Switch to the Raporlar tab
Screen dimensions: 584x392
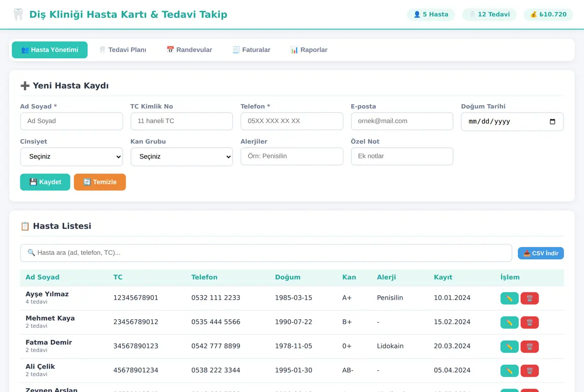coord(309,50)
